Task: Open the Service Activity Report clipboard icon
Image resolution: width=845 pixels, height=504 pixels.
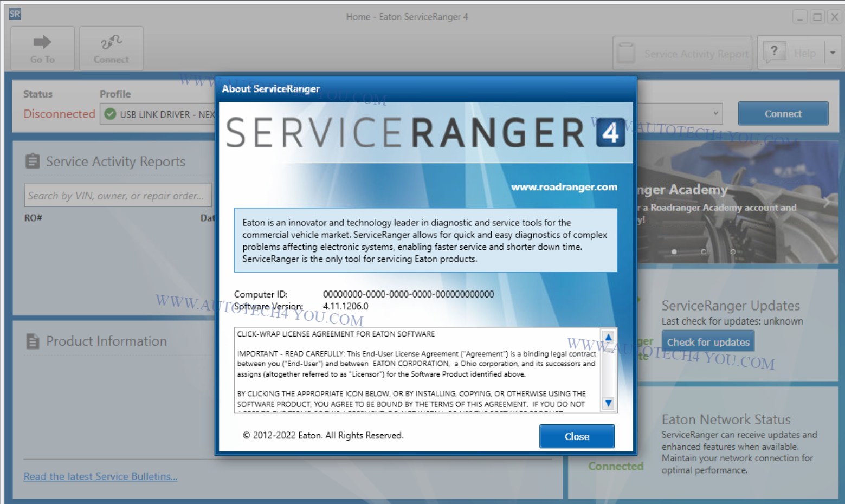Action: (626, 53)
